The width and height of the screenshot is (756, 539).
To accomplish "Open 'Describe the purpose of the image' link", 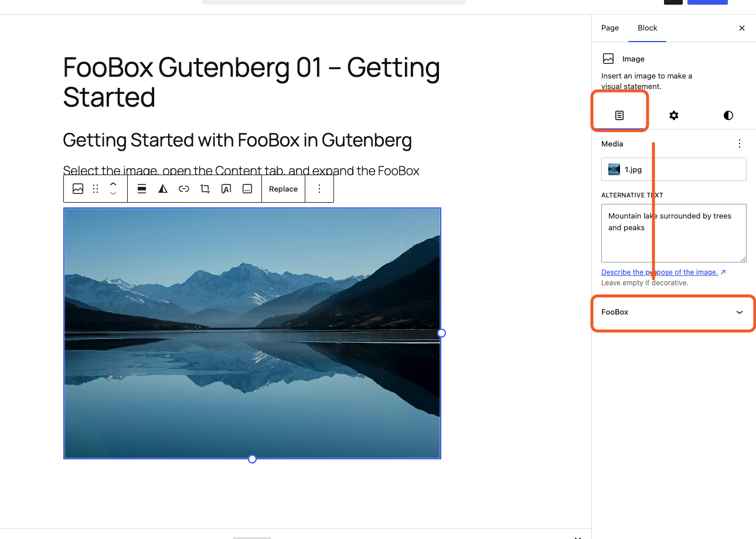I will click(663, 272).
